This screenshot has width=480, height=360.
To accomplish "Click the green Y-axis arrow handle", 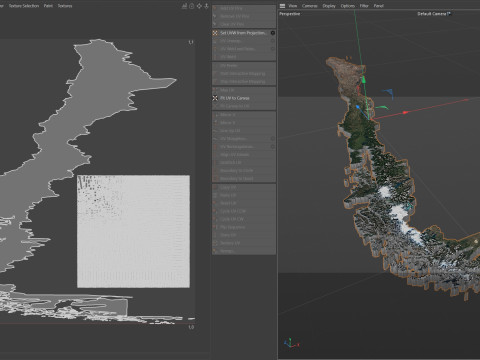I will [x=364, y=80].
